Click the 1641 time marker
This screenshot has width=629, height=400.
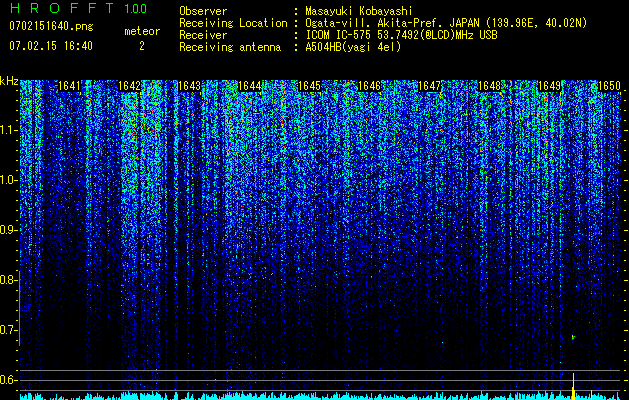(69, 86)
